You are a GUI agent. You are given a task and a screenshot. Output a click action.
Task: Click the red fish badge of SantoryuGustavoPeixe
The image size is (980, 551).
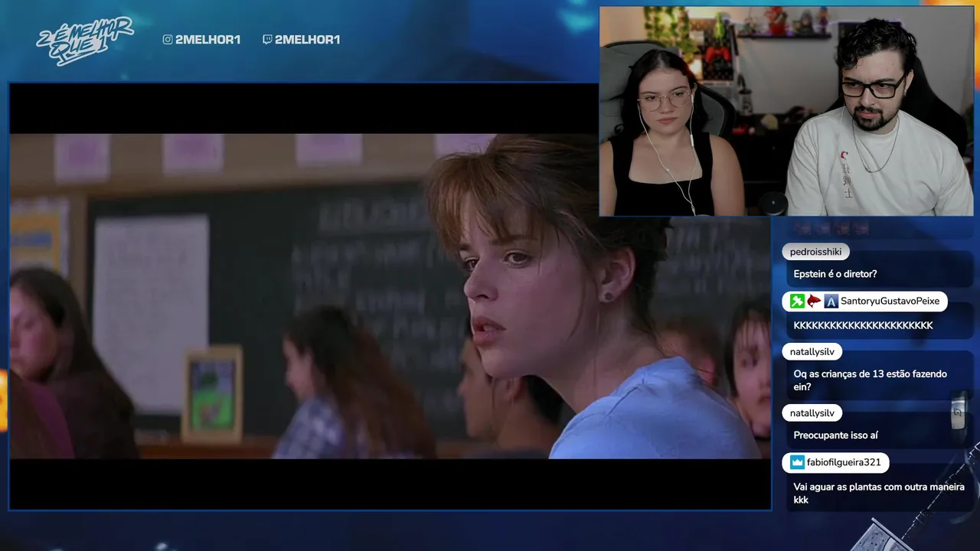click(x=814, y=302)
